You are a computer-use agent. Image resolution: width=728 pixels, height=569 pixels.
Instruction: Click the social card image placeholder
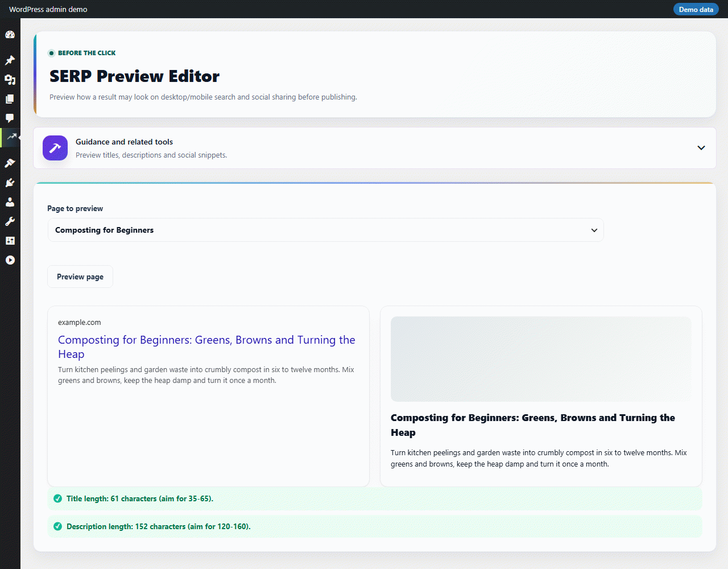point(541,359)
